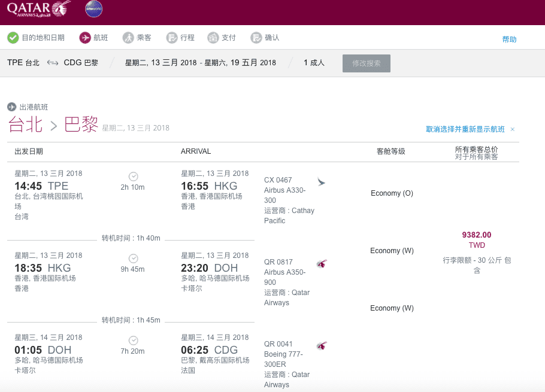The height and width of the screenshot is (392, 545).
Task: Click the 确认 confirmation step icon
Action: click(x=256, y=38)
